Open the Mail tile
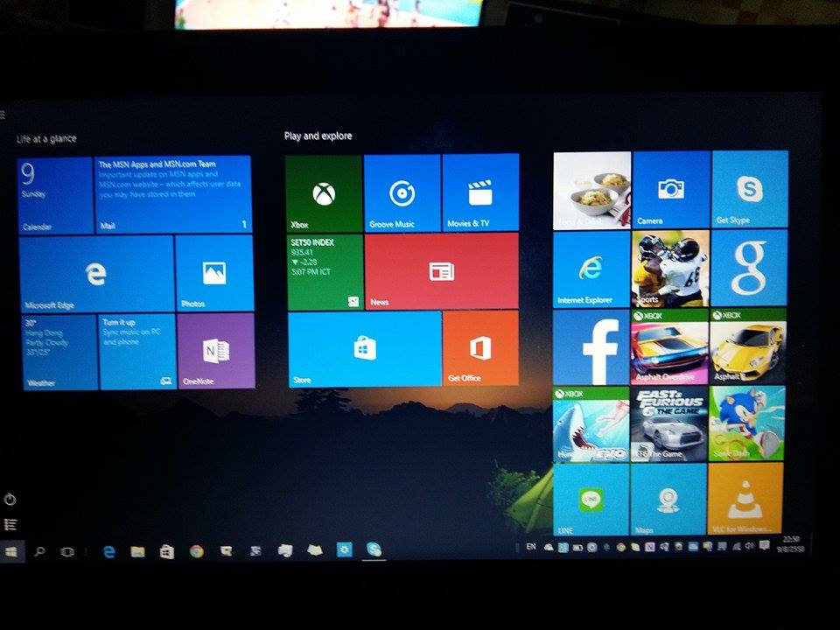The image size is (840, 630). tap(173, 195)
